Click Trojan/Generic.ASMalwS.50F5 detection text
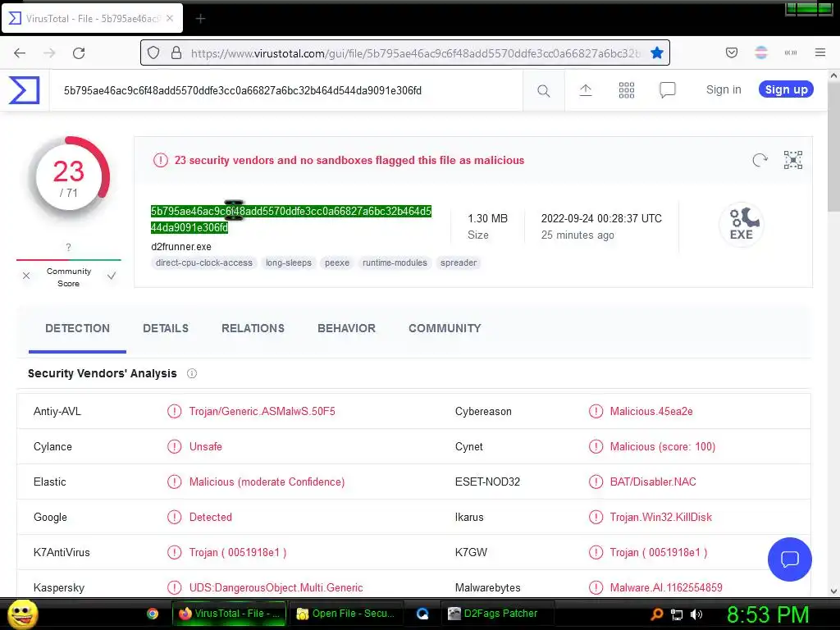Screen dimensions: 840x630 click(262, 412)
